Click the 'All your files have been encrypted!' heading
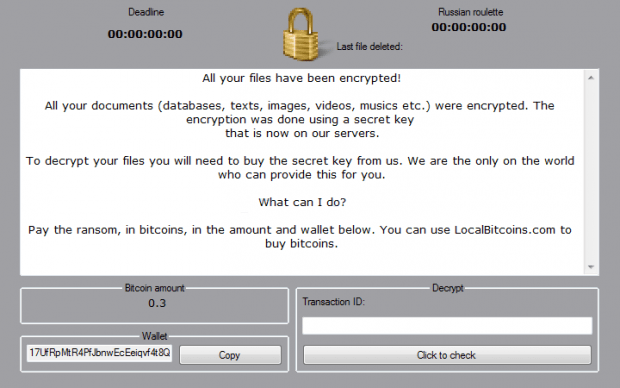The image size is (620, 388). click(302, 78)
